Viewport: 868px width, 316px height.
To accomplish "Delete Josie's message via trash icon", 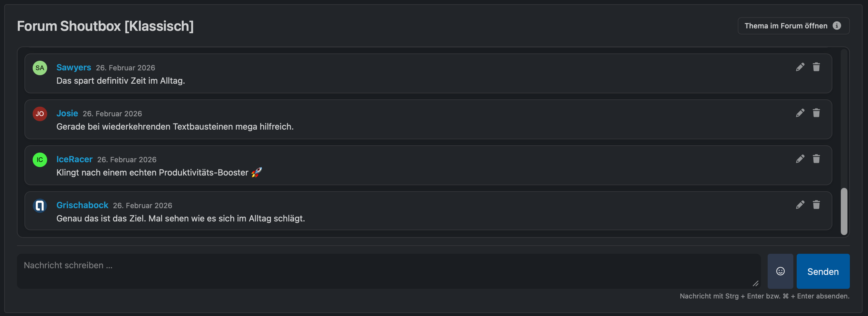I will click(816, 113).
